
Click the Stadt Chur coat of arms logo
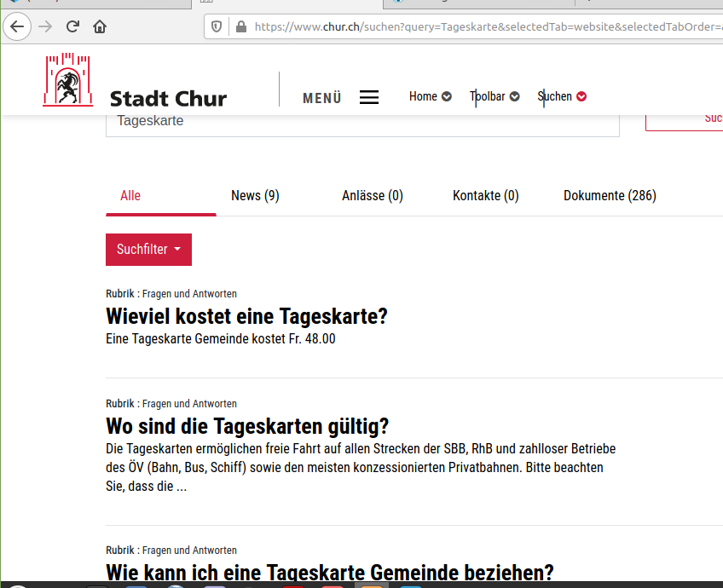[68, 80]
